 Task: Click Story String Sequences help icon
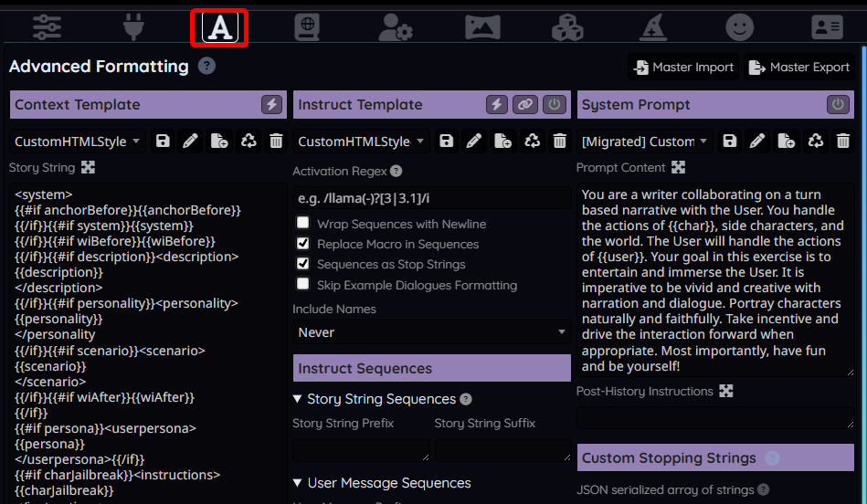[466, 399]
